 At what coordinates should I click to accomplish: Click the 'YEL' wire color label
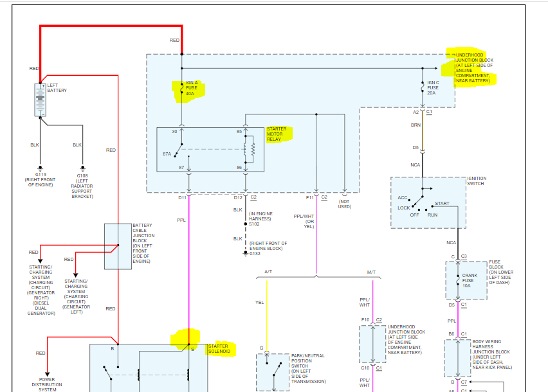coord(259,302)
